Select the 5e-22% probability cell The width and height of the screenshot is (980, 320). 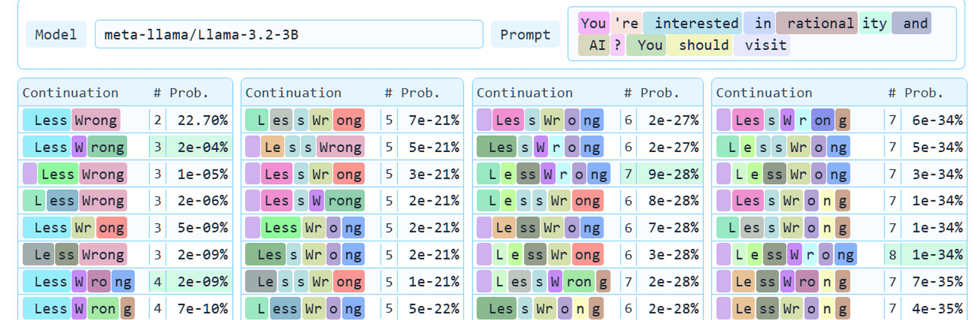[x=430, y=309]
